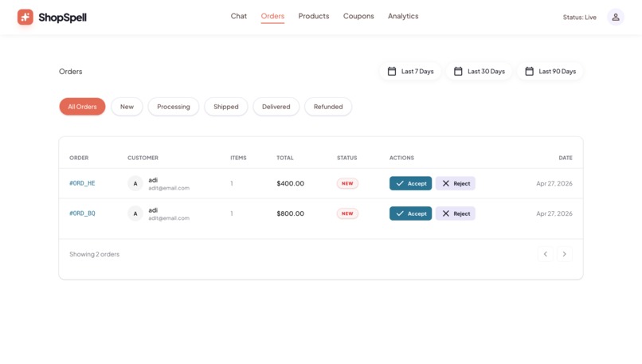
Task: Click date Apr 27, 2026 for #ORD_HE
Action: coord(554,183)
